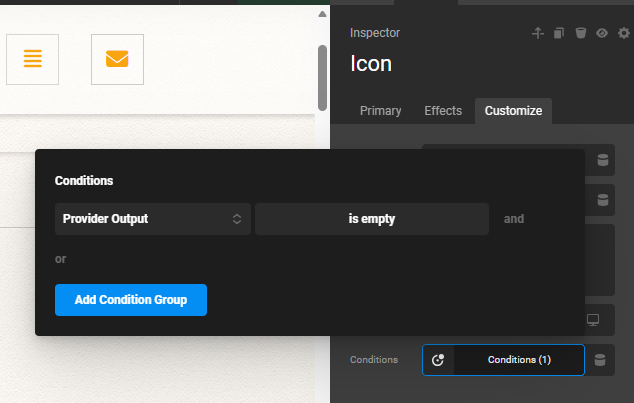Switch to the Primary tab
The height and width of the screenshot is (403, 634).
[x=380, y=111]
